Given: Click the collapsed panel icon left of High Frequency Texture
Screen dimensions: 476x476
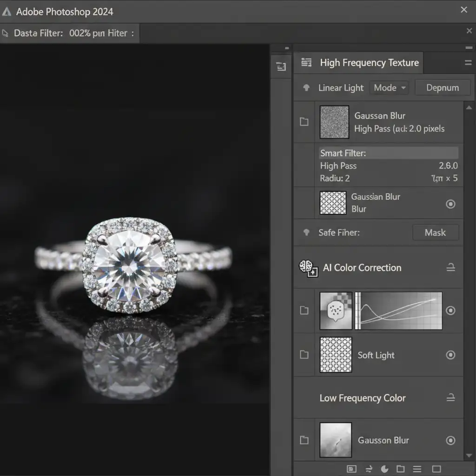Looking at the screenshot, I should pos(281,67).
